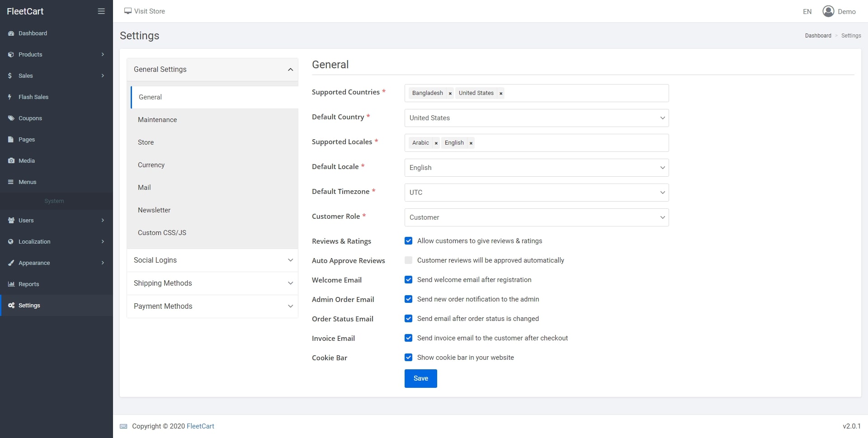The height and width of the screenshot is (438, 868).
Task: Expand the Payment Methods section
Action: (212, 306)
